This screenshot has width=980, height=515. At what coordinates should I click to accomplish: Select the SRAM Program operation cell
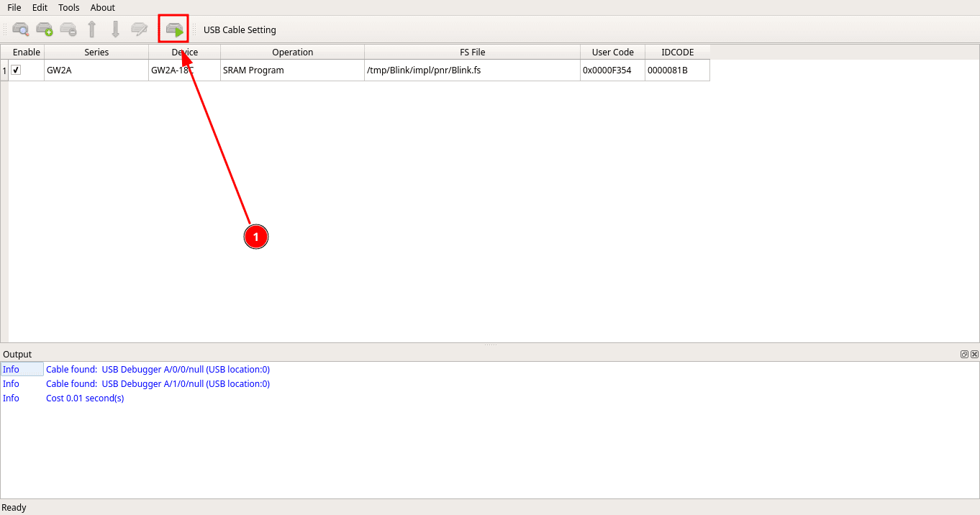293,70
